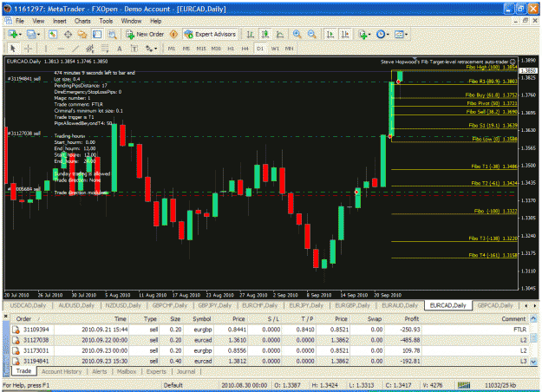Toggle the Data Window crosshair-circle icon
542x392 pixels.
click(68, 34)
